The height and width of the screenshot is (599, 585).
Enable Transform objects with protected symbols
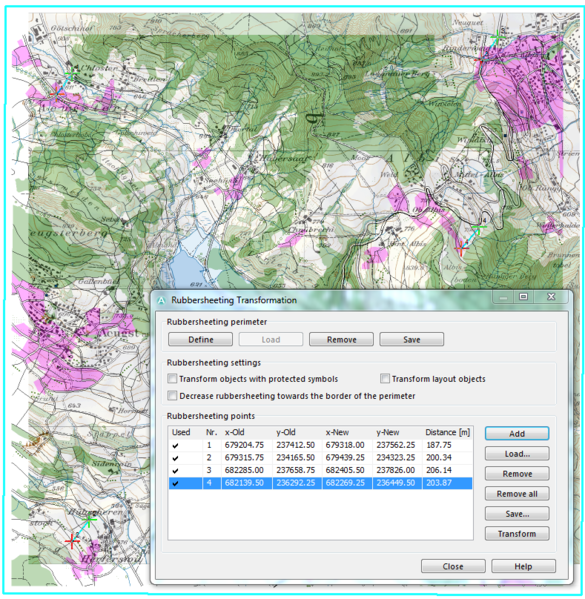pos(172,379)
